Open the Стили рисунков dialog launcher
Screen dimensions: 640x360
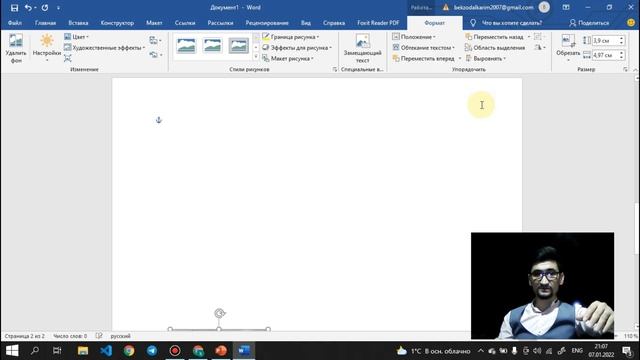coord(335,70)
